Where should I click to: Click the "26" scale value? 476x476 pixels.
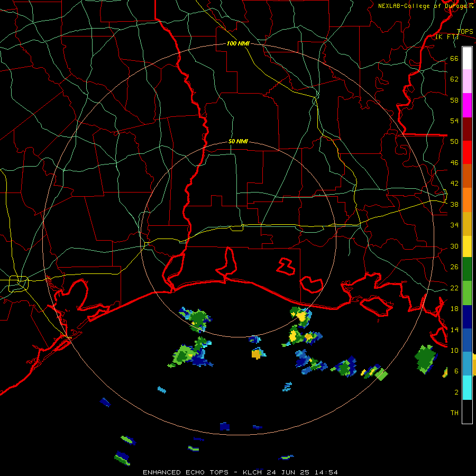pyautogui.click(x=454, y=267)
